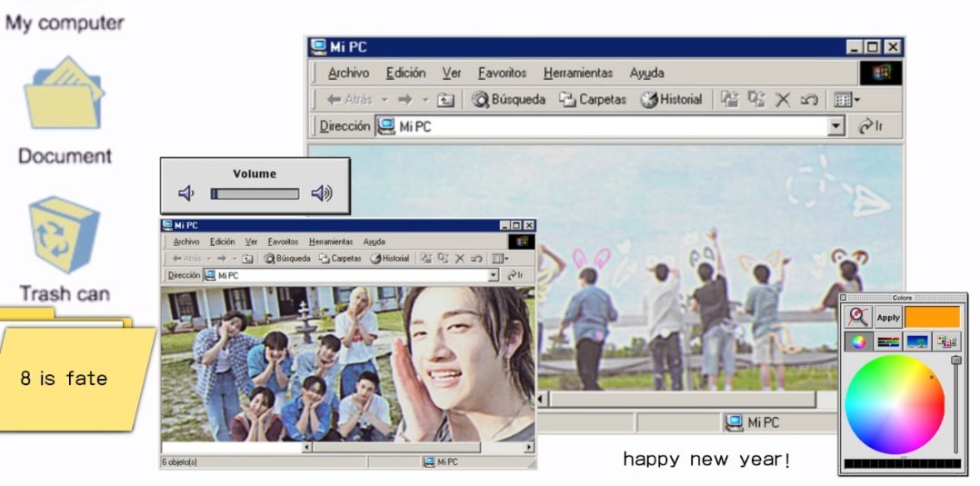Click Ir go button in small Mi PC window
The height and width of the screenshot is (486, 980).
pyautogui.click(x=515, y=275)
